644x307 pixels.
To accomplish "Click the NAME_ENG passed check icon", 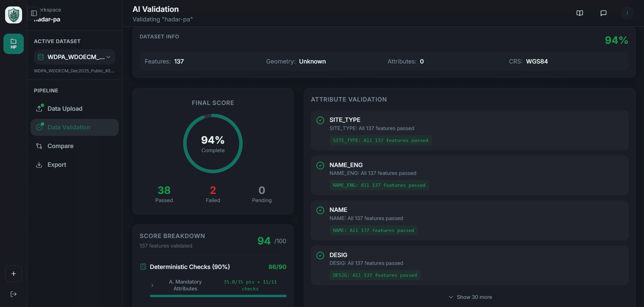I will pos(320,165).
